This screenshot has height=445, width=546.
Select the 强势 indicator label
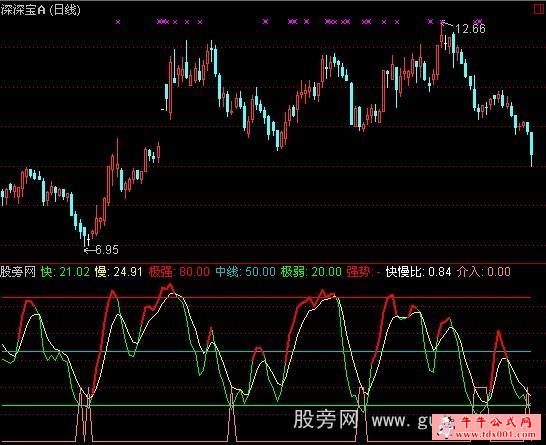[358, 272]
